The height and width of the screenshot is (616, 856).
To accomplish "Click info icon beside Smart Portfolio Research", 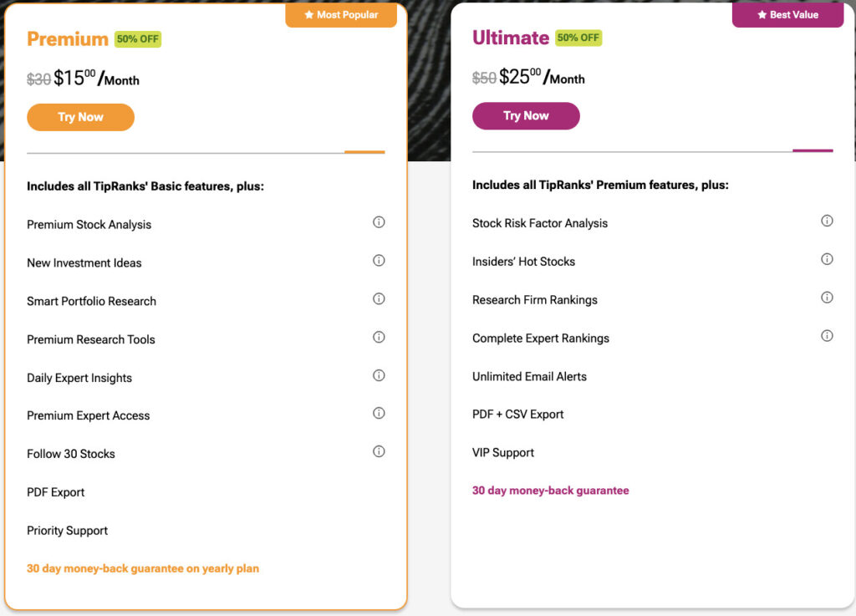I will pyautogui.click(x=379, y=299).
